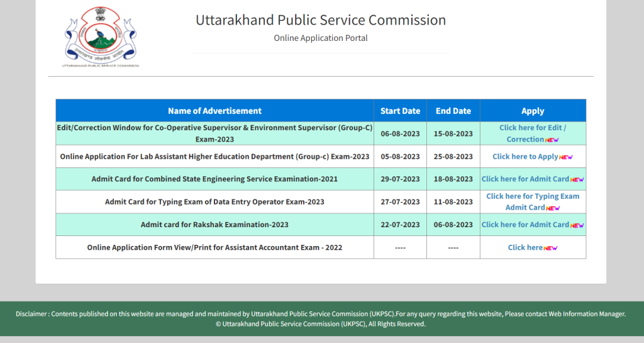Click start date 06-08-2023 in Edit/Correction row

[400, 133]
